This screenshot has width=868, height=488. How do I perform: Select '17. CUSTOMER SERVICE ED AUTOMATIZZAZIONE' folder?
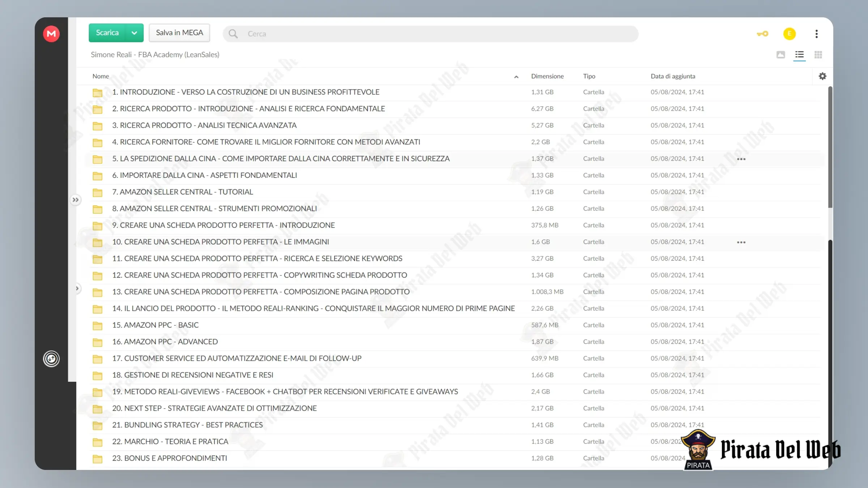pyautogui.click(x=237, y=358)
